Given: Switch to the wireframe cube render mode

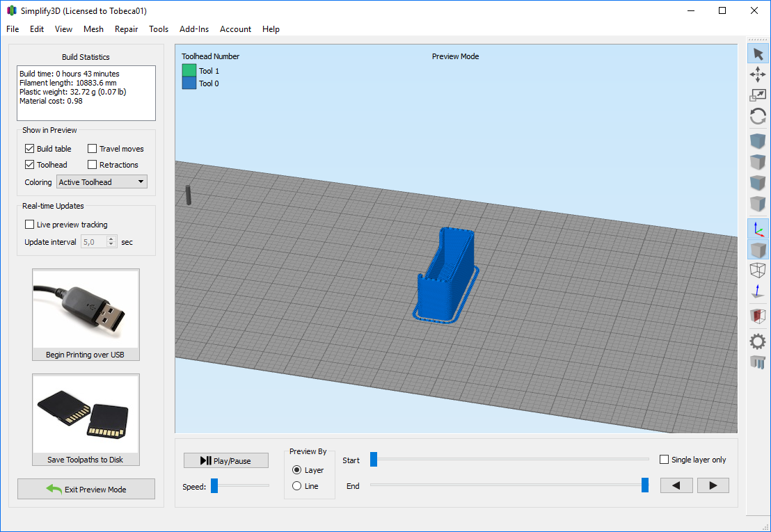Looking at the screenshot, I should point(758,271).
